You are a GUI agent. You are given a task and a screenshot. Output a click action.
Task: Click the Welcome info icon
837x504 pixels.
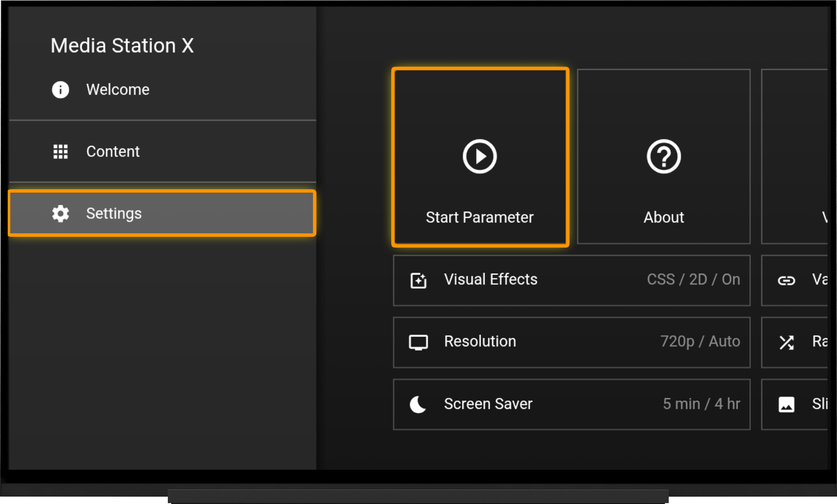(x=60, y=89)
